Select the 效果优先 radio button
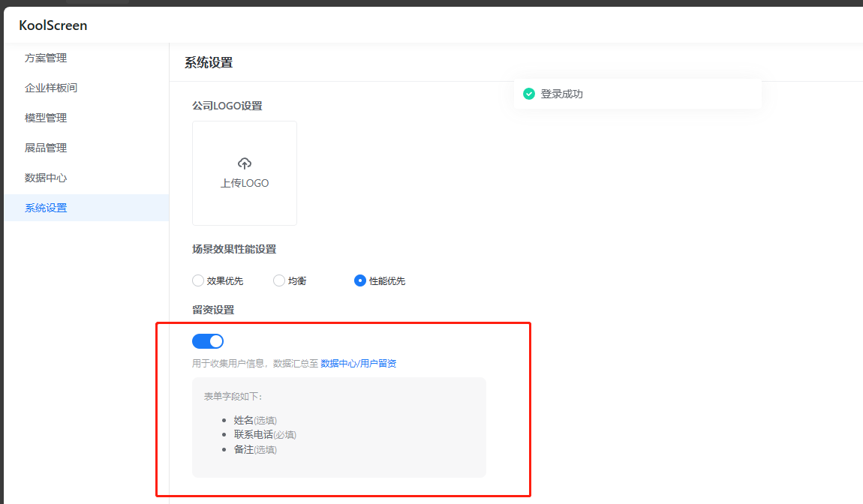The image size is (863, 504). point(198,280)
